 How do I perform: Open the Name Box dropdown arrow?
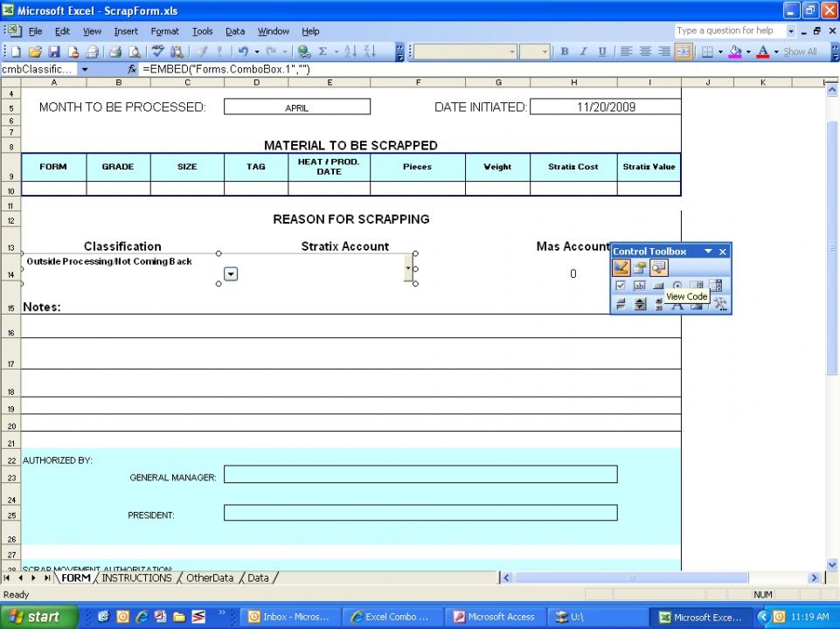point(85,70)
